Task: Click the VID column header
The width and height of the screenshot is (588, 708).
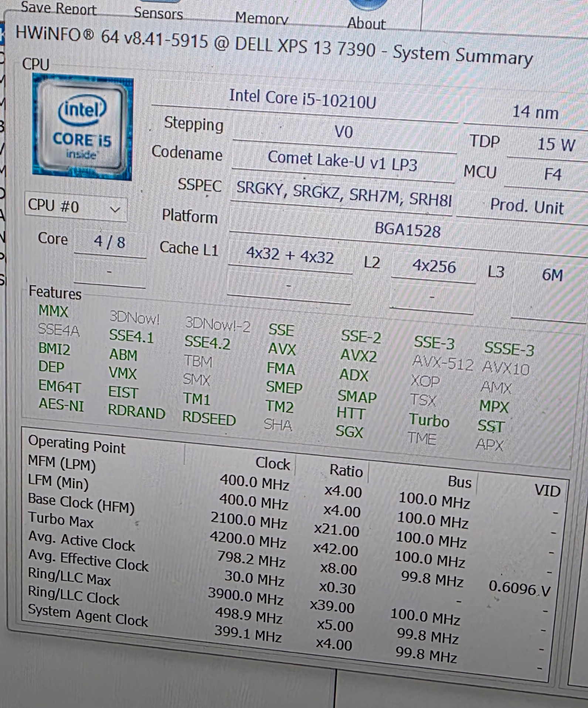Action: 548,491
